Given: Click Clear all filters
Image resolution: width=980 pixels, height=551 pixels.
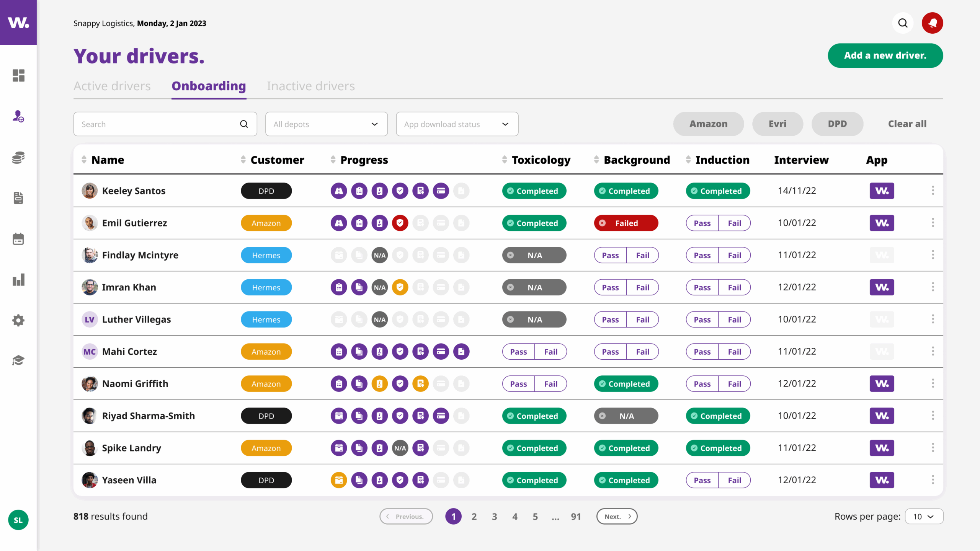Looking at the screenshot, I should pyautogui.click(x=907, y=124).
